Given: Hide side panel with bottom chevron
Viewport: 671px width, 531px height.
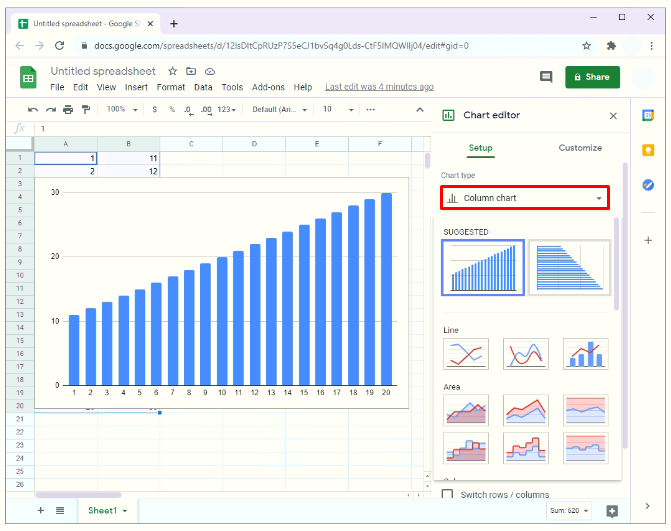Looking at the screenshot, I should click(648, 506).
